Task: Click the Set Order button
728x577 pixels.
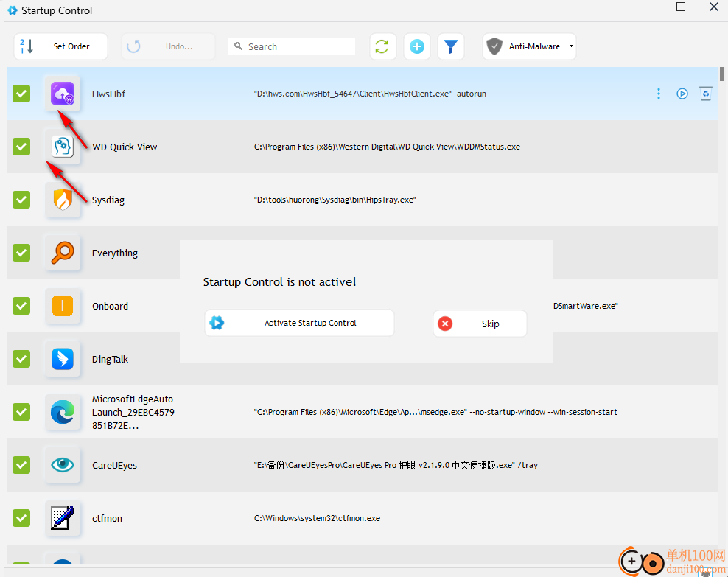Action: pyautogui.click(x=61, y=46)
